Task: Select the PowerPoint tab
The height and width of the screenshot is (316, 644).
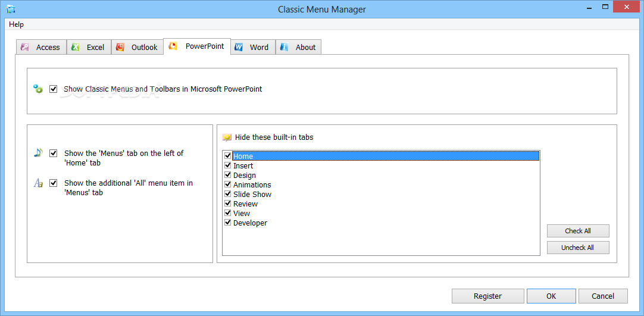Action: point(197,46)
